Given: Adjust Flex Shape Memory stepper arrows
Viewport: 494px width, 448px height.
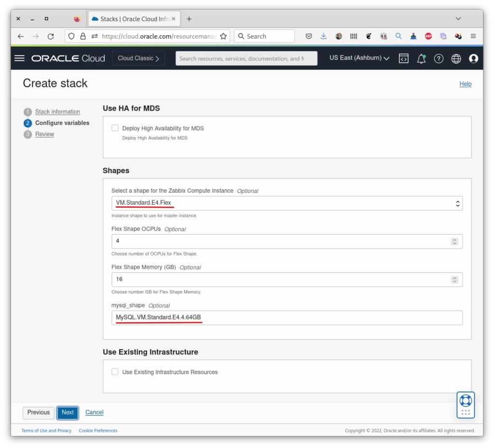Looking at the screenshot, I should [x=454, y=280].
